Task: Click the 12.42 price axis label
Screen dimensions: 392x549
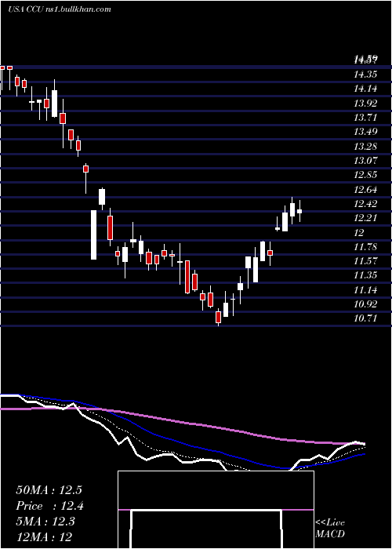Action: (x=365, y=204)
